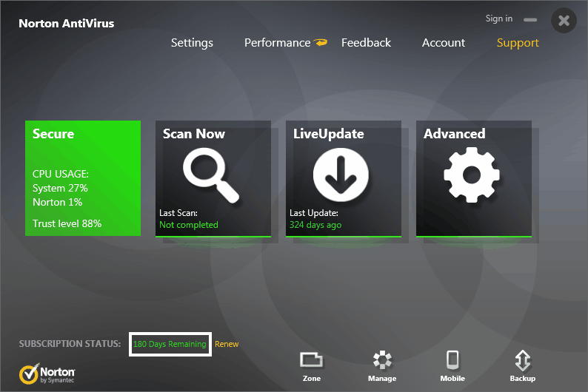The image size is (588, 392).
Task: Click the 'Norton 1%' CPU usage text
Action: pyautogui.click(x=57, y=202)
